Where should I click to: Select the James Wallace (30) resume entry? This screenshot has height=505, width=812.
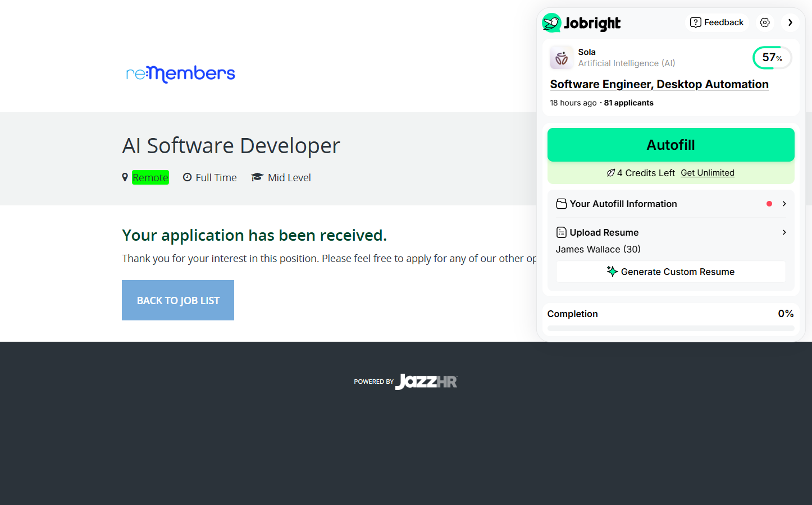tap(598, 249)
